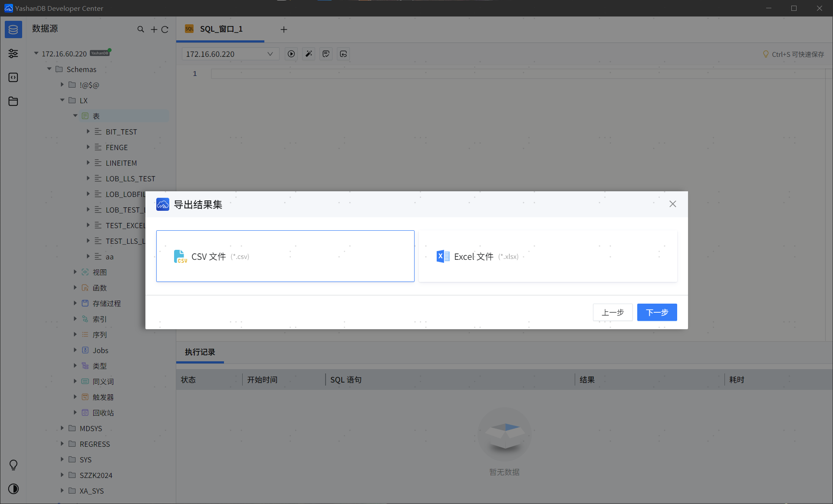Viewport: 833px width, 504px height.
Task: Add a new data source
Action: pyautogui.click(x=154, y=29)
